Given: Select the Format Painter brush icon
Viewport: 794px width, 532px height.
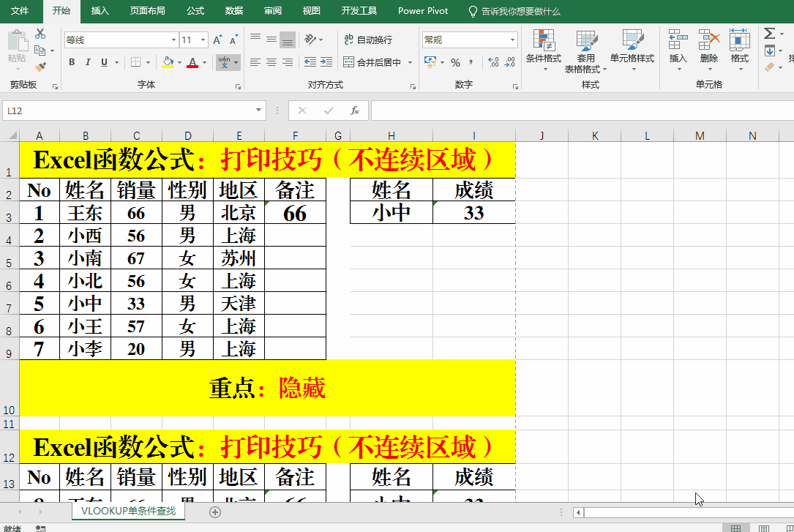Looking at the screenshot, I should tap(40, 67).
